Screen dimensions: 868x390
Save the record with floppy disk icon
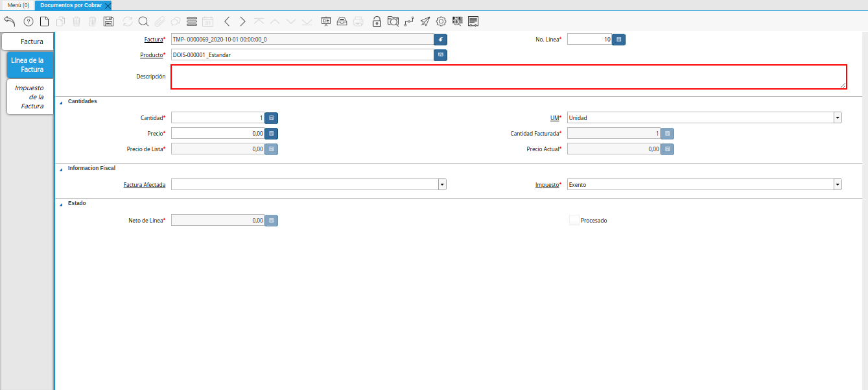click(x=108, y=21)
